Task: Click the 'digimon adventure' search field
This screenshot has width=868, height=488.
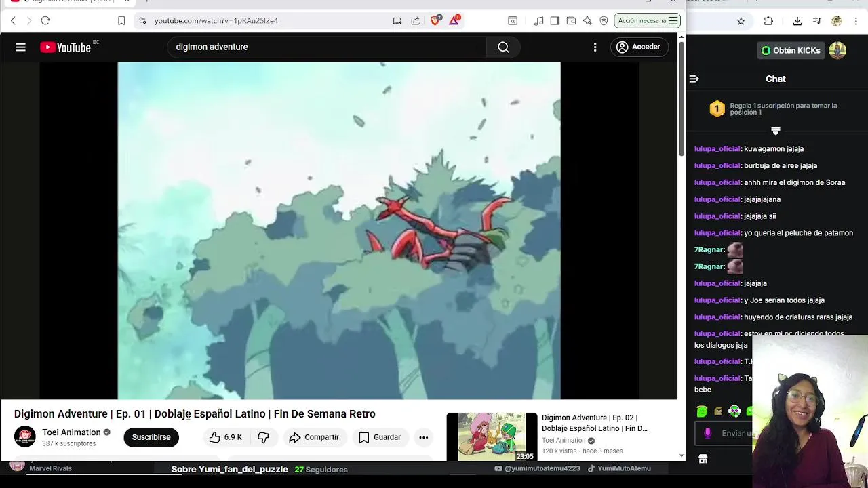Action: (x=326, y=47)
